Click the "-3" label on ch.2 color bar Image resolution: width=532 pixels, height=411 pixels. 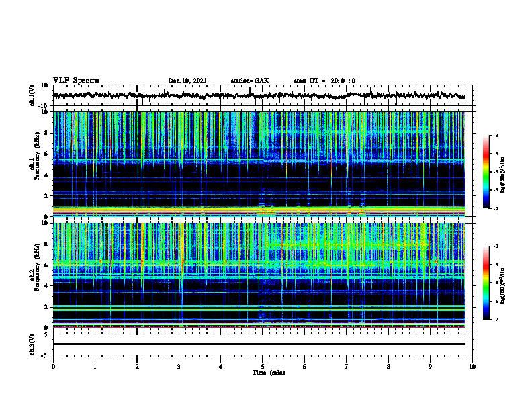point(496,246)
